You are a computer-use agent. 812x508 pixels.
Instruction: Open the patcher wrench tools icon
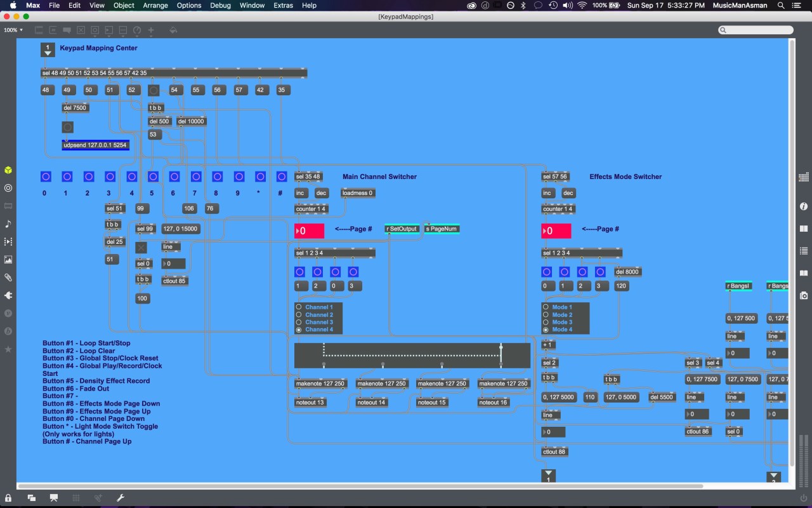[121, 498]
